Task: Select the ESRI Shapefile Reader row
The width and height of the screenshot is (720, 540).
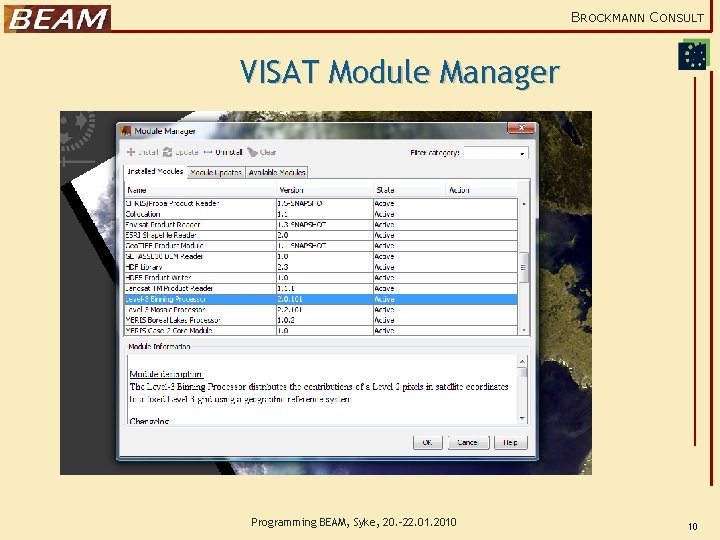Action: point(321,235)
